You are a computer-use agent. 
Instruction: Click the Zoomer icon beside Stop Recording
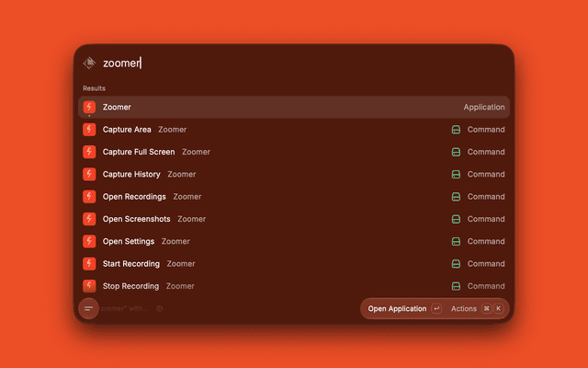coord(89,286)
